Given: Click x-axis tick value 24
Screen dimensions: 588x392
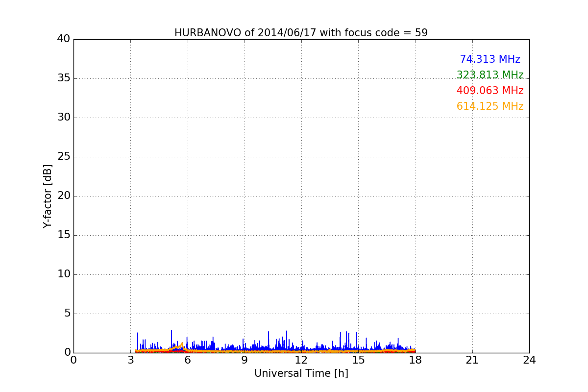Looking at the screenshot, I should click(x=529, y=360).
